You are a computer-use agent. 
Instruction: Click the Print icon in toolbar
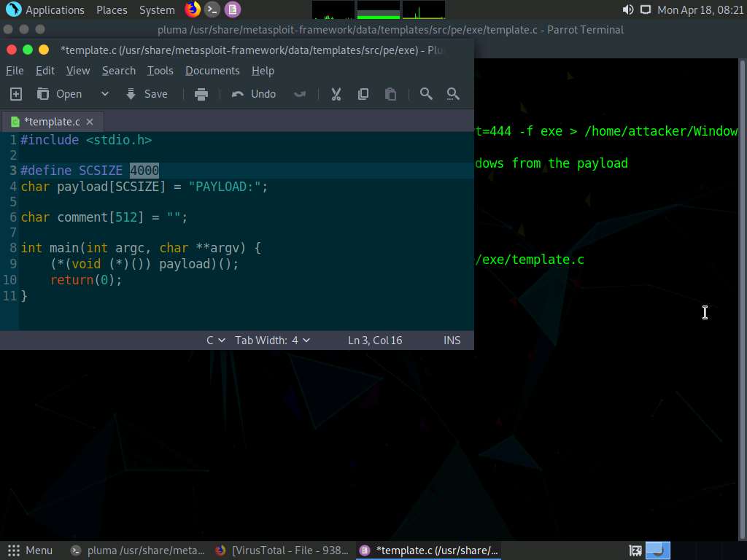201,94
